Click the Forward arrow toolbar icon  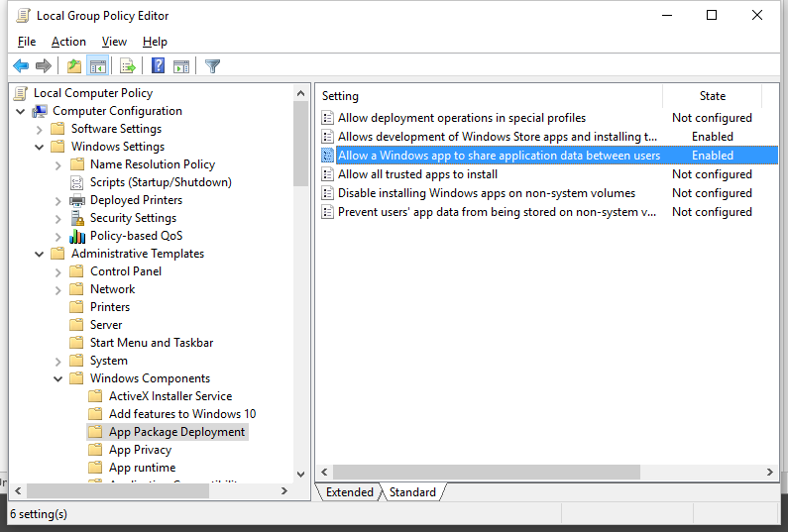click(x=43, y=66)
